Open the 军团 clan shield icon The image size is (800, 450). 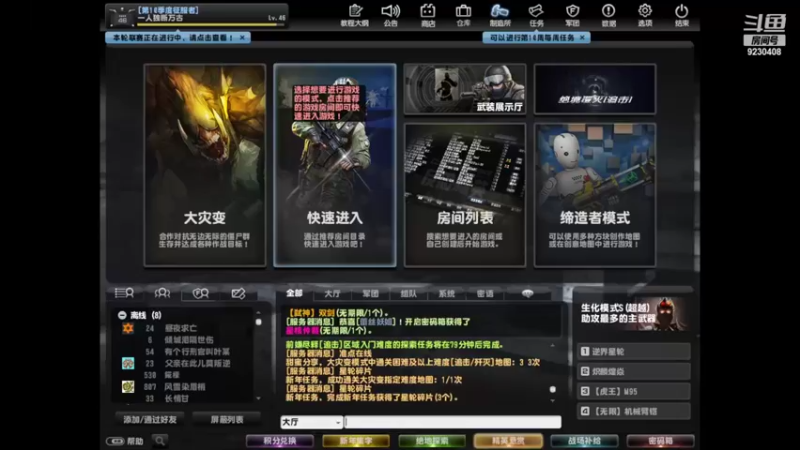click(x=572, y=15)
